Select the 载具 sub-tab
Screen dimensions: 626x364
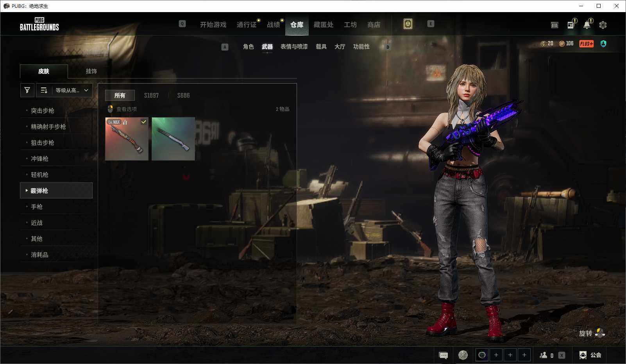pyautogui.click(x=321, y=46)
